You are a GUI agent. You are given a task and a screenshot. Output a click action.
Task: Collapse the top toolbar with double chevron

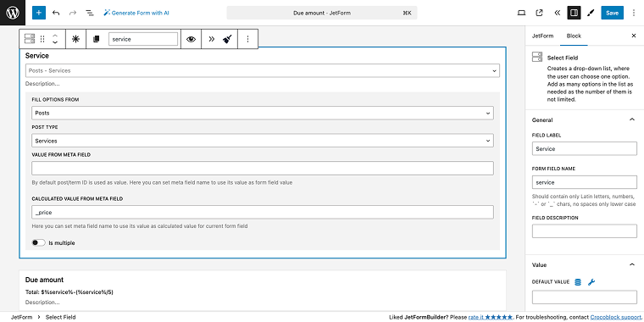pos(557,13)
